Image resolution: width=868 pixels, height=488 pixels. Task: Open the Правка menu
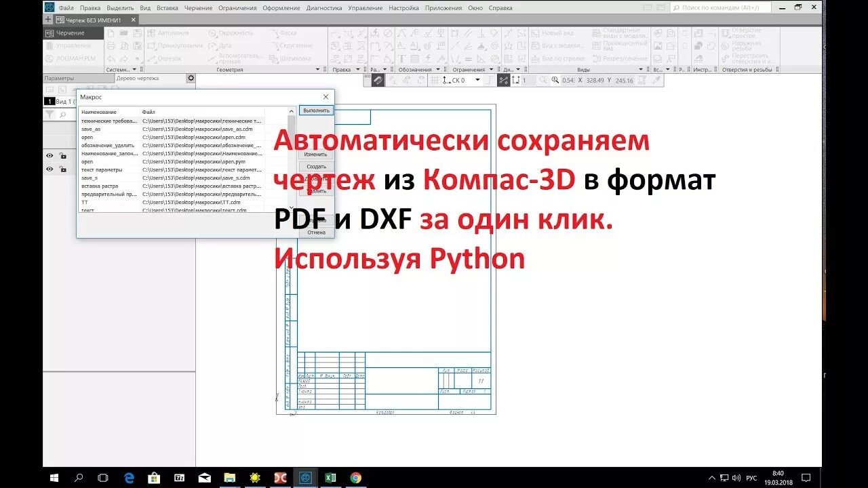[x=90, y=8]
